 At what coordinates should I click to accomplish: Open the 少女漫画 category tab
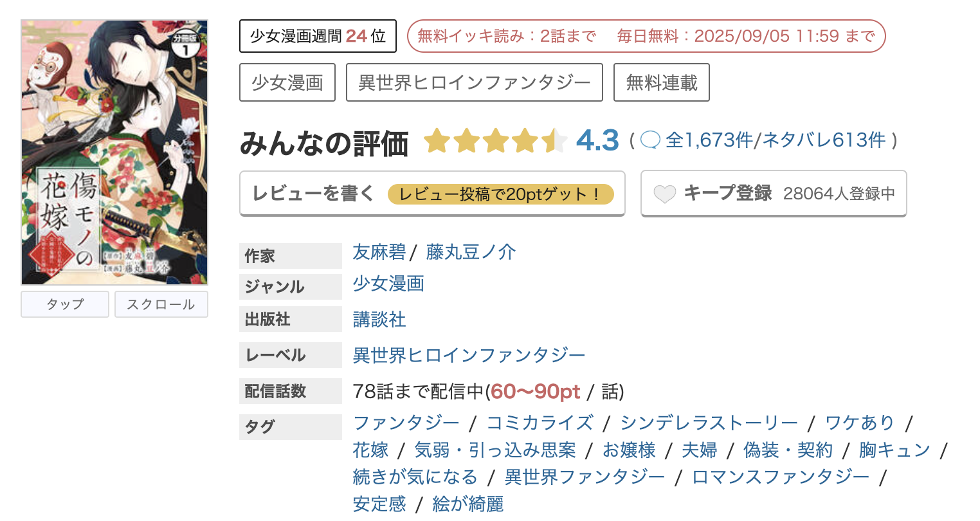pos(287,82)
